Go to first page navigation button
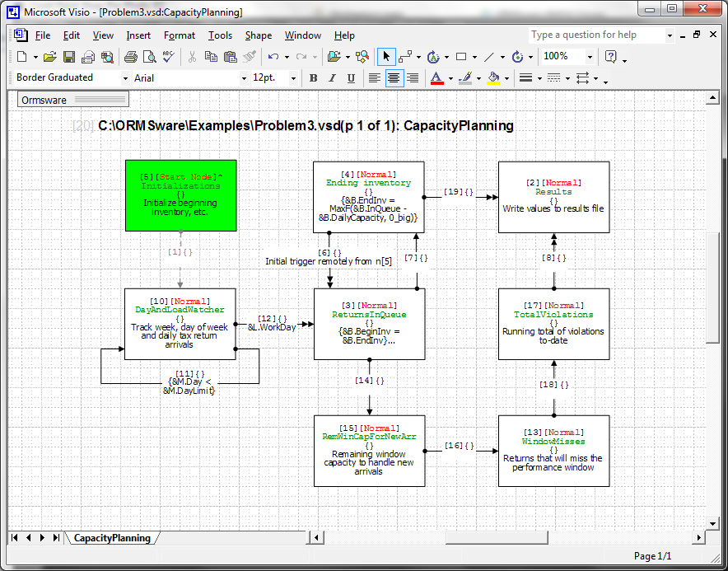Viewport: 728px width, 571px height. (14, 537)
